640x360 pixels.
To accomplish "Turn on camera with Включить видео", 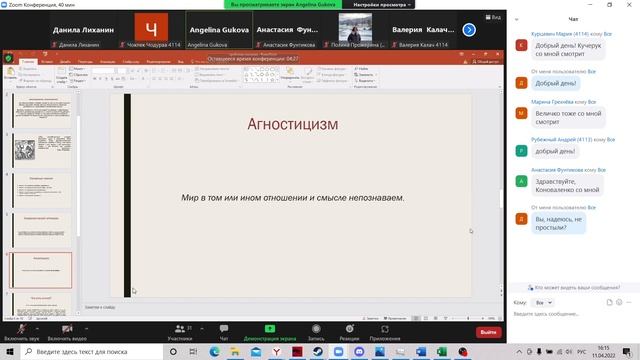I will coord(67,332).
